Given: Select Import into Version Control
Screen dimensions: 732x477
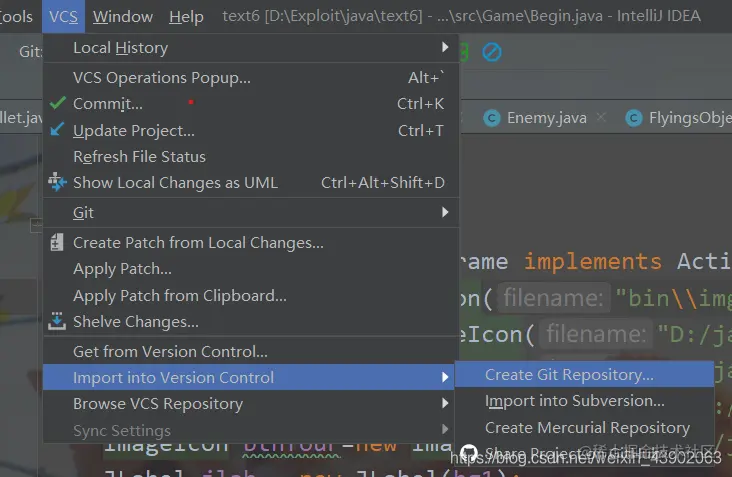Looking at the screenshot, I should [x=249, y=377].
